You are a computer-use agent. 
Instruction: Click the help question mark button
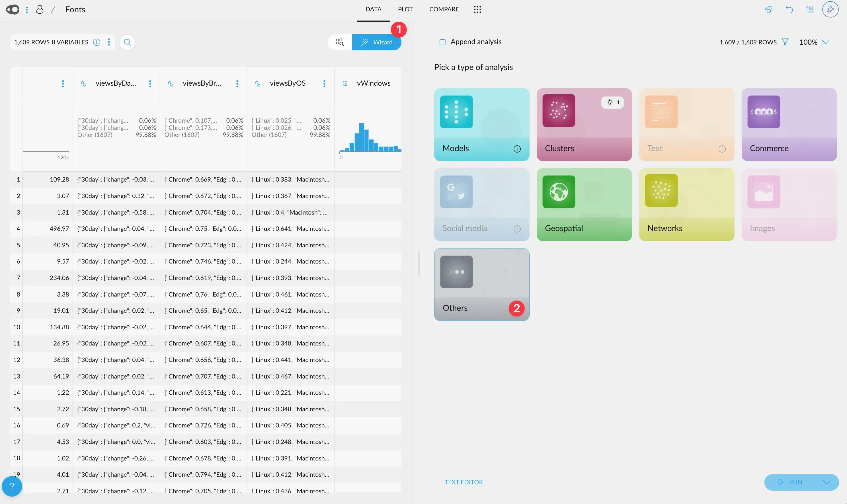(12, 486)
